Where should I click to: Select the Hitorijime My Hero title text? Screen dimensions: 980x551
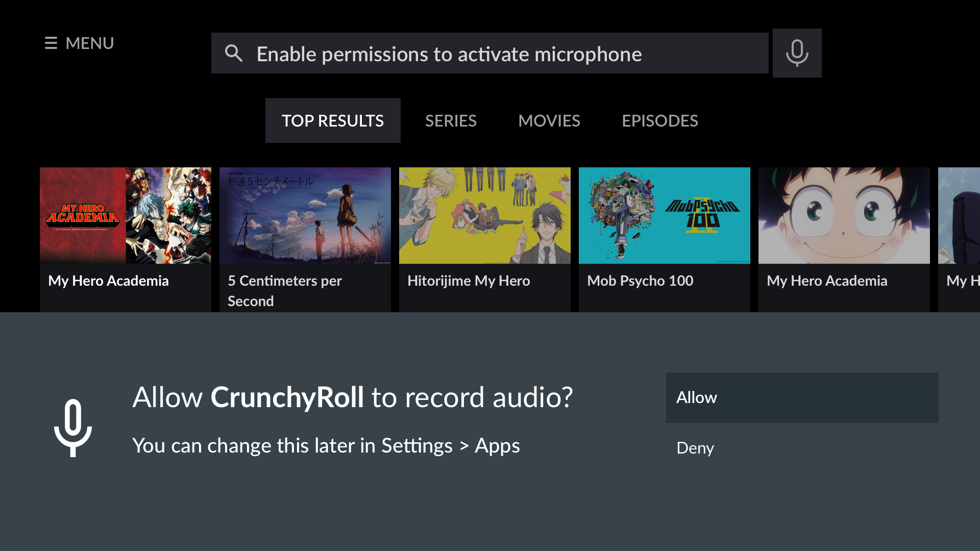click(469, 281)
